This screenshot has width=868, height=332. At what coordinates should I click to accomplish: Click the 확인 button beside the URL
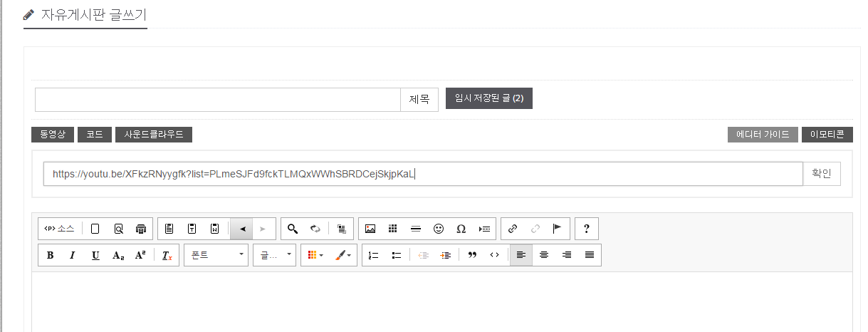click(821, 174)
